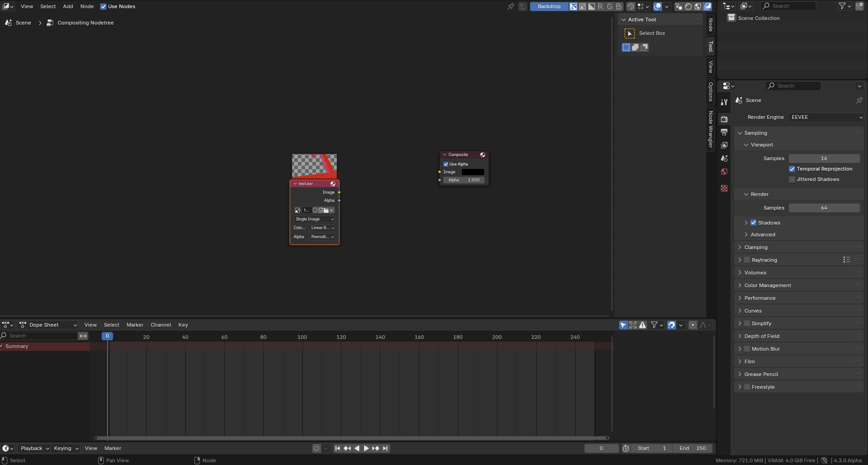Click the open image folder icon on test.exr node
Screen dimensions: 868x465
click(326, 210)
